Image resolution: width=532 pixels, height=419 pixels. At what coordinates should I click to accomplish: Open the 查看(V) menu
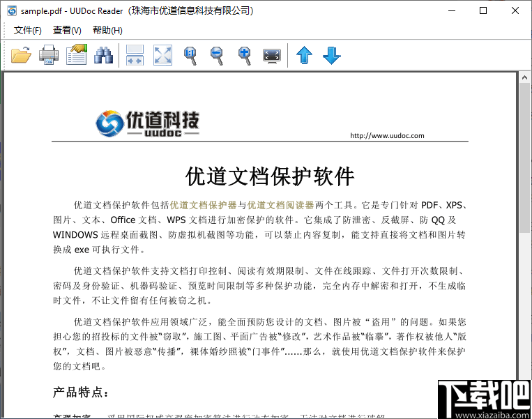[x=67, y=31]
